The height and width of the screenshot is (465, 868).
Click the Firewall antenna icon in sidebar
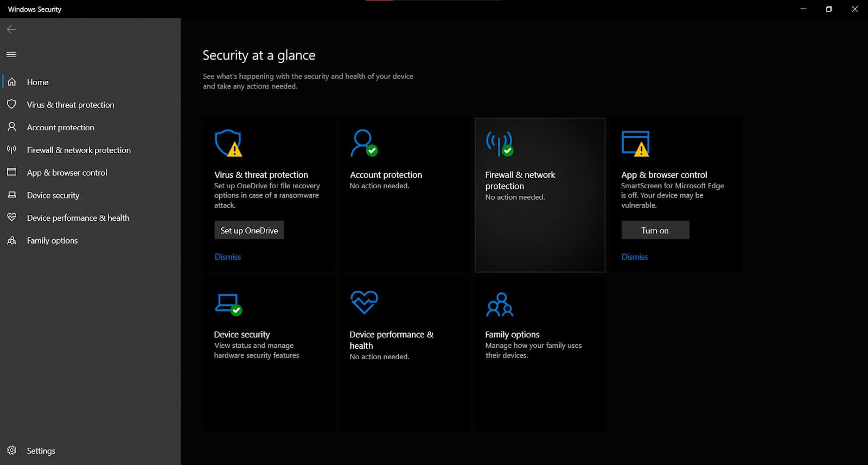(11, 149)
